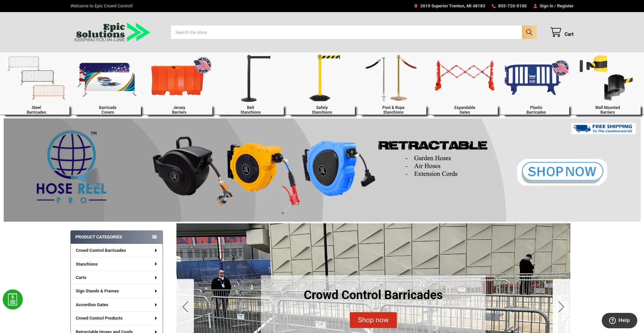644x333 pixels.
Task: Select the Jersey Barriers category image
Action: tap(179, 80)
